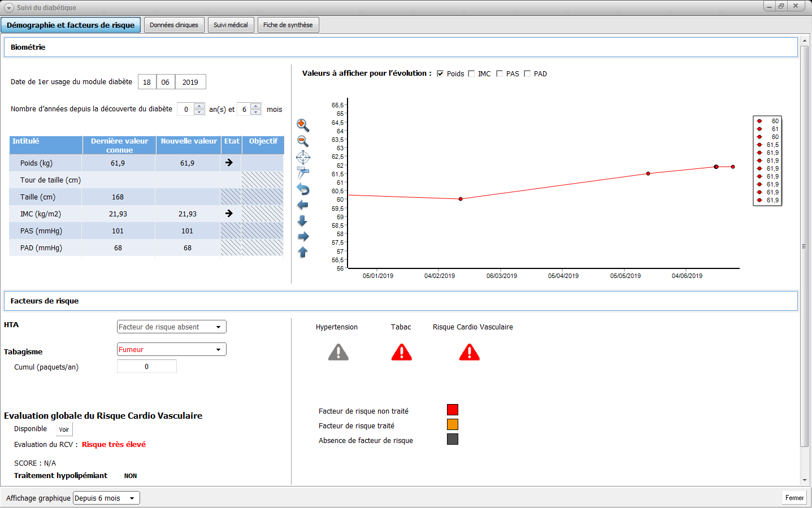Pan chart down with down arrow icon
Screen dimensions: 812x508
click(x=303, y=220)
